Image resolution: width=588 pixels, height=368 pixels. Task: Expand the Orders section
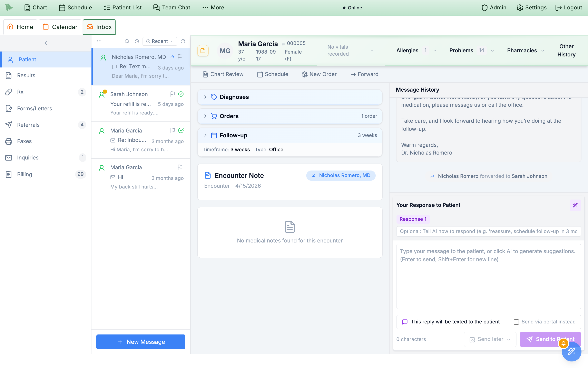[290, 116]
